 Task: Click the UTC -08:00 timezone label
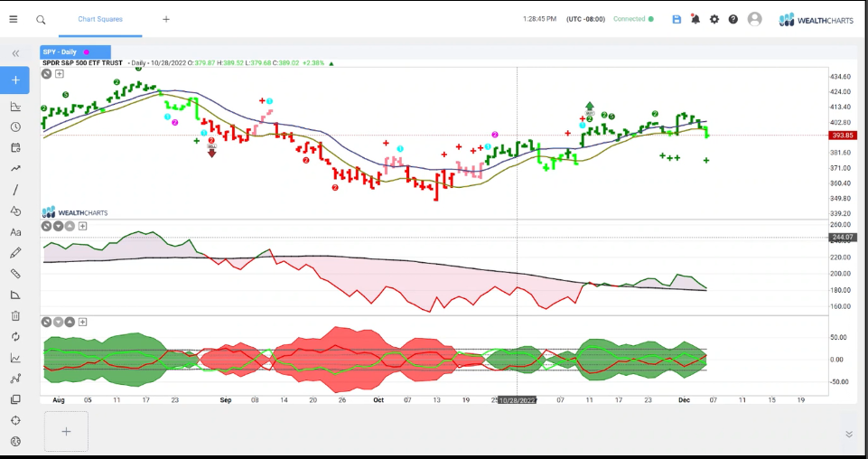[585, 19]
